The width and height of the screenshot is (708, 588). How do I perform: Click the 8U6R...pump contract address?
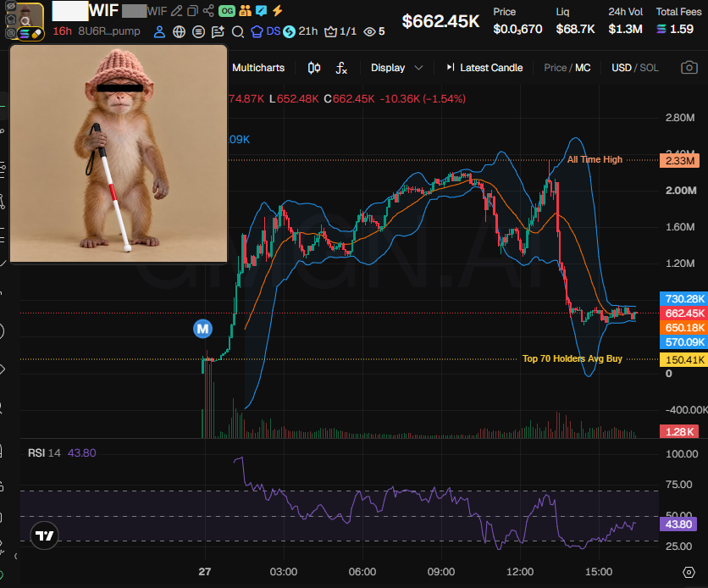(108, 31)
